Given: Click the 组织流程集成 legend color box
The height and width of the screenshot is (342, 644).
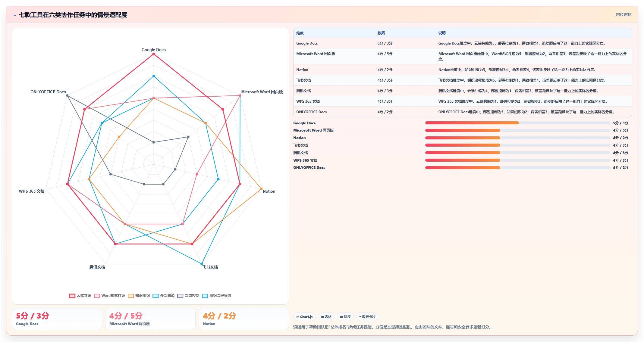Looking at the screenshot, I should tap(205, 296).
